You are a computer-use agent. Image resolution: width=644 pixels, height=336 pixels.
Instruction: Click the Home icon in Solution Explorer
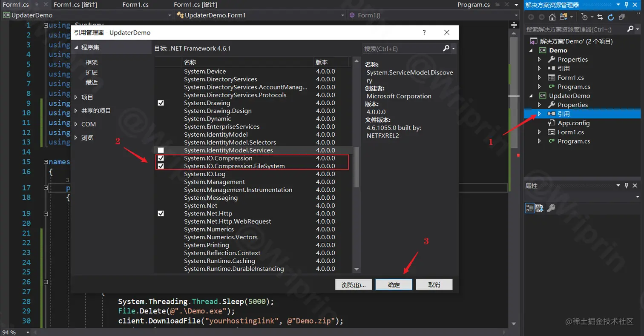[x=552, y=17]
